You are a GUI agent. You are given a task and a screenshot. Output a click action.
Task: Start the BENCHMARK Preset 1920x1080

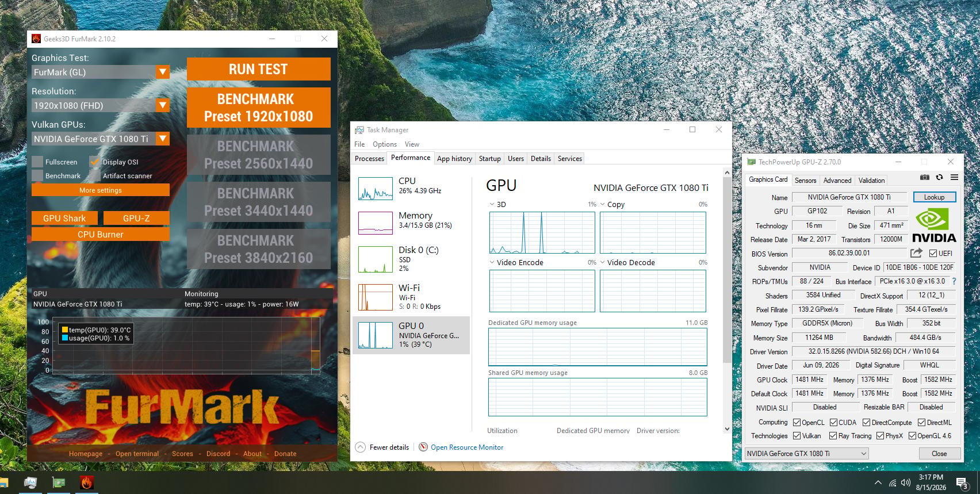point(259,108)
